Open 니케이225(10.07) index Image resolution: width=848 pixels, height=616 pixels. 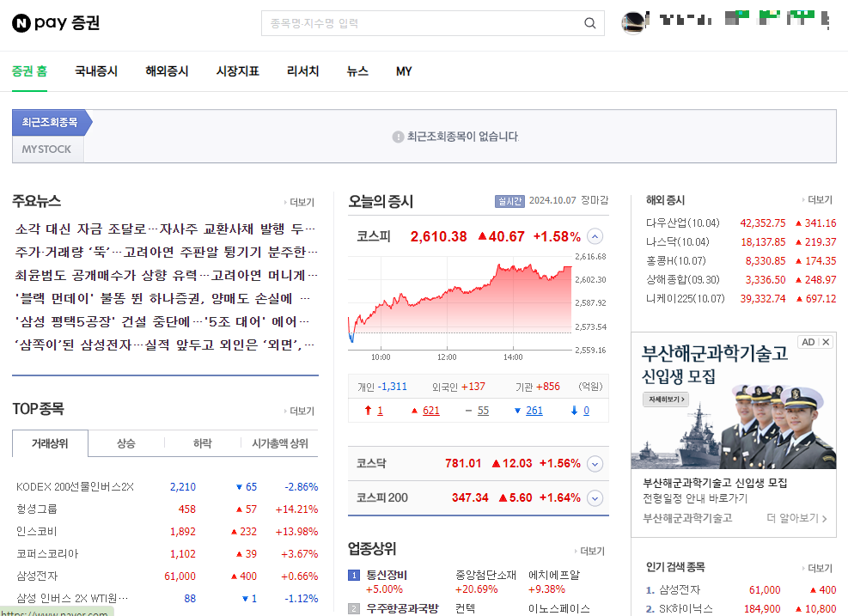[x=686, y=298]
